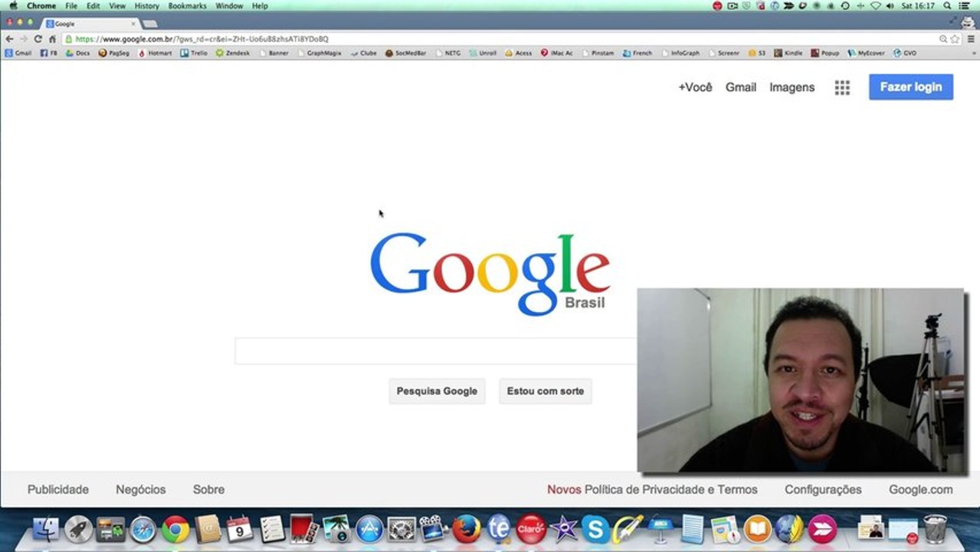980x552 pixels.
Task: Open the Window menu
Action: [x=229, y=5]
